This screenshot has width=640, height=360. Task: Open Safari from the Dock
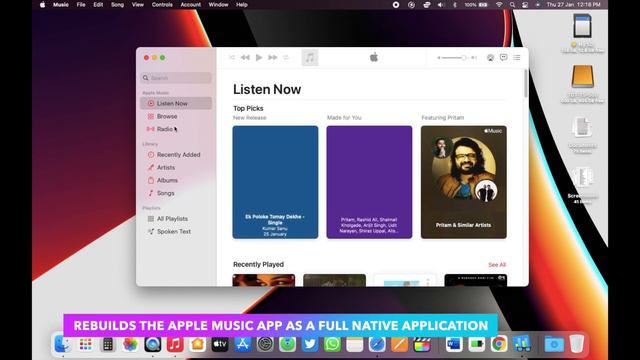pyautogui.click(x=377, y=344)
